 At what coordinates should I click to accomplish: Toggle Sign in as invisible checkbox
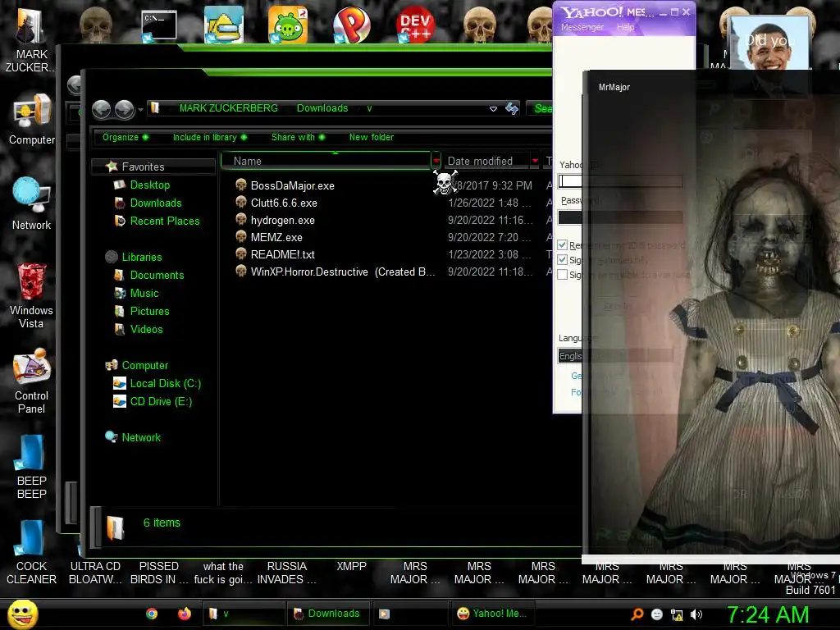coord(563,274)
